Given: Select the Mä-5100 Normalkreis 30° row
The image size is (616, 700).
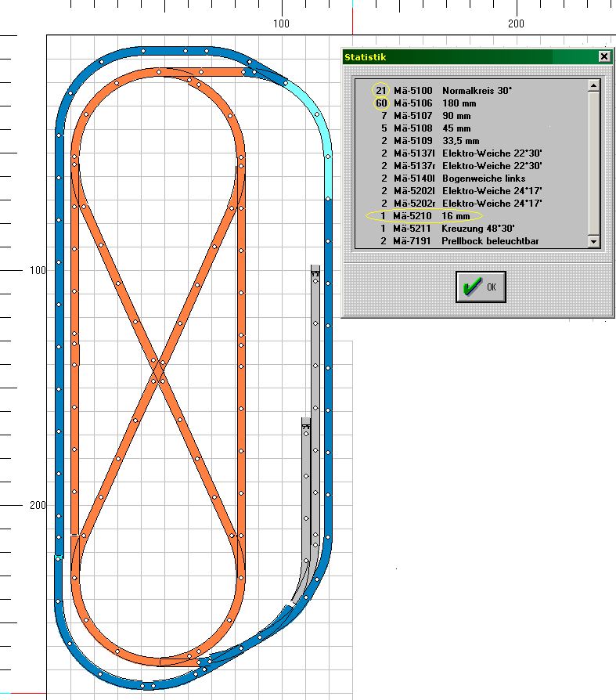Looking at the screenshot, I should (470, 91).
